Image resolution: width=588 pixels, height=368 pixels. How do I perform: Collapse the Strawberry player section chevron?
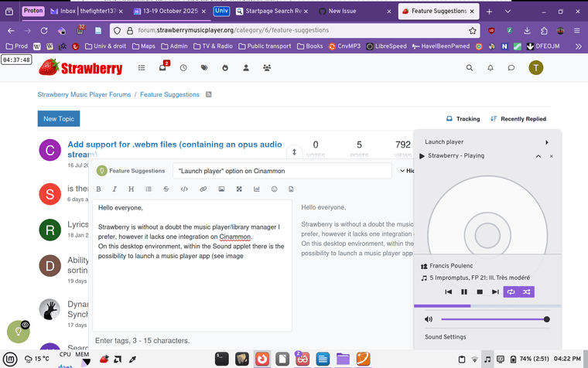click(538, 156)
